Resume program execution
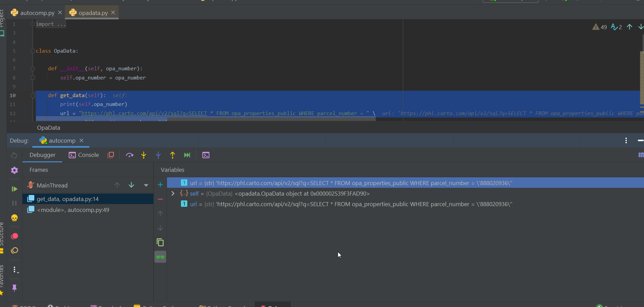The height and width of the screenshot is (307, 644). (14, 189)
